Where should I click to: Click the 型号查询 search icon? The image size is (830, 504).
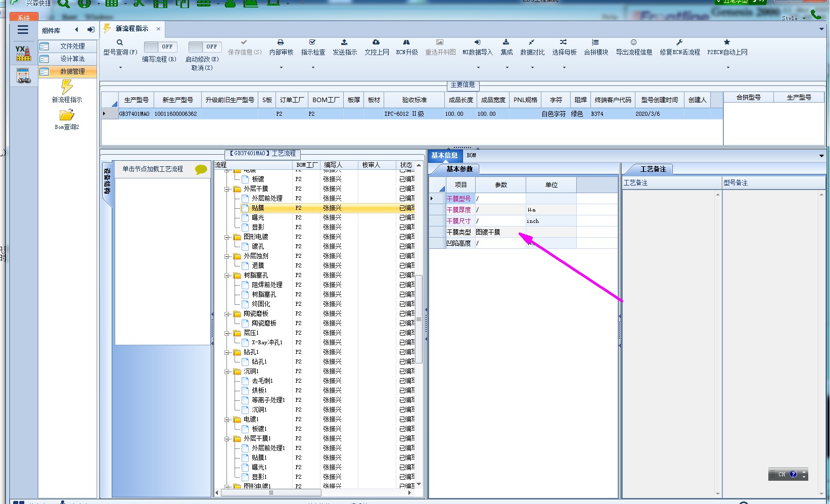[120, 42]
